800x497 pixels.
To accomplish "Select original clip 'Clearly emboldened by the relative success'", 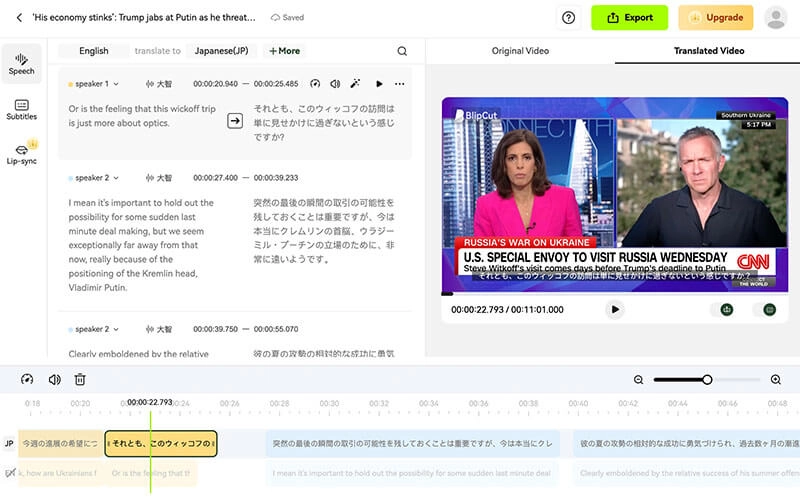I will (687, 474).
